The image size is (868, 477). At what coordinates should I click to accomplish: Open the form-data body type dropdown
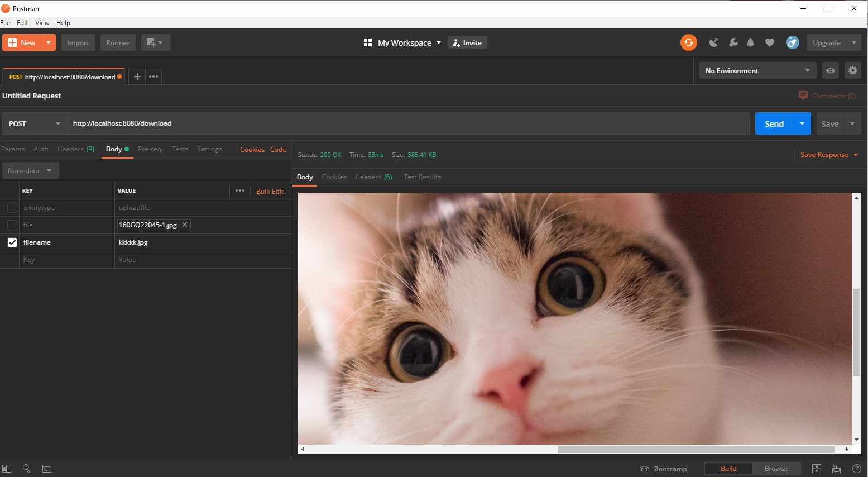[x=30, y=170]
